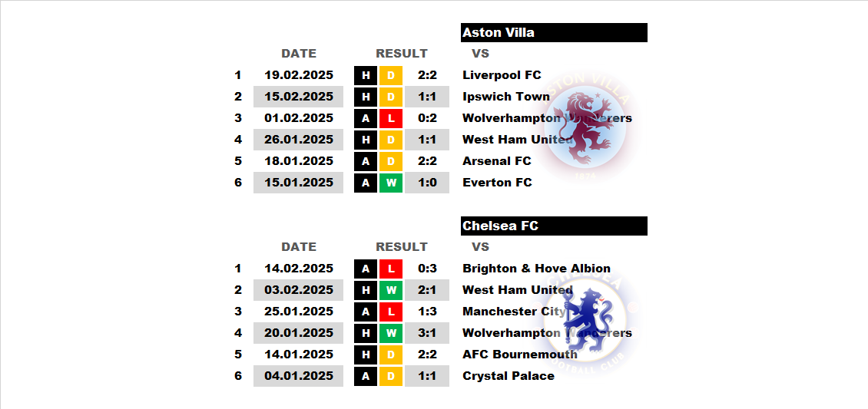Open the Liverpool FC opponent link

pyautogui.click(x=502, y=75)
